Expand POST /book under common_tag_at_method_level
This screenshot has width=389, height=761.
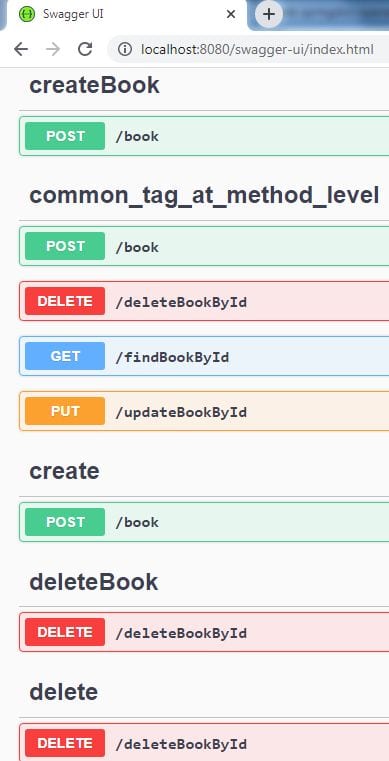click(x=204, y=246)
